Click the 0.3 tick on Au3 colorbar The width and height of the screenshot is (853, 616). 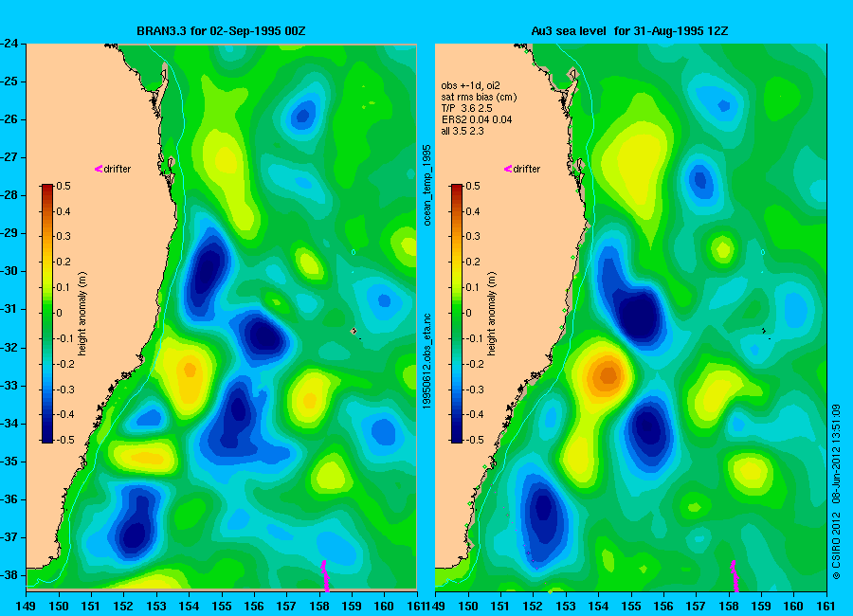pyautogui.click(x=473, y=236)
